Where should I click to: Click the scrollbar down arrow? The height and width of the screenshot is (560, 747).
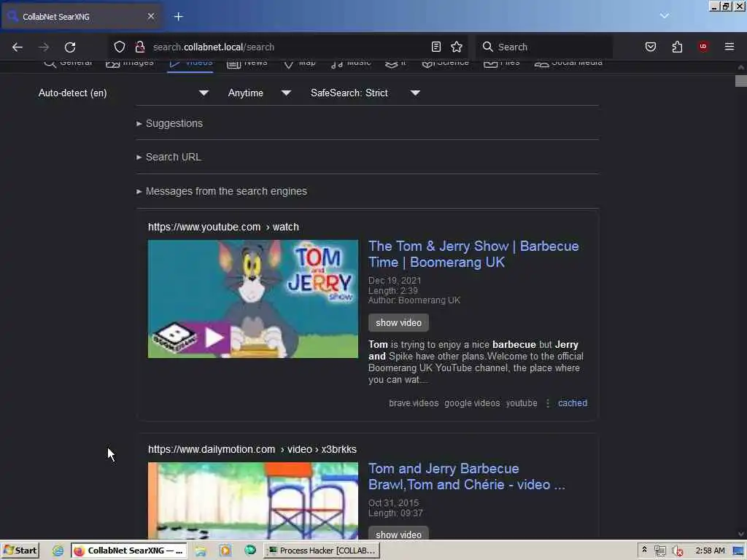tap(741, 534)
